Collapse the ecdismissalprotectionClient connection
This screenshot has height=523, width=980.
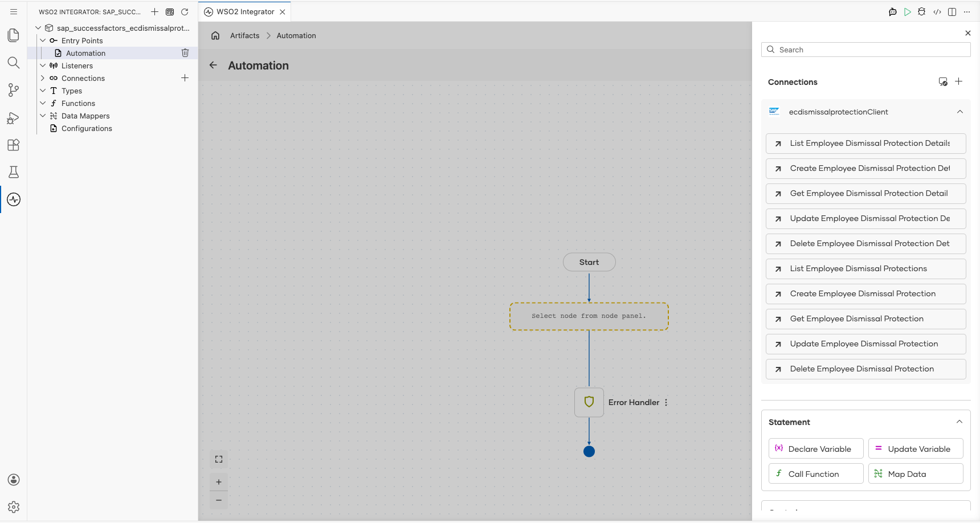(960, 112)
